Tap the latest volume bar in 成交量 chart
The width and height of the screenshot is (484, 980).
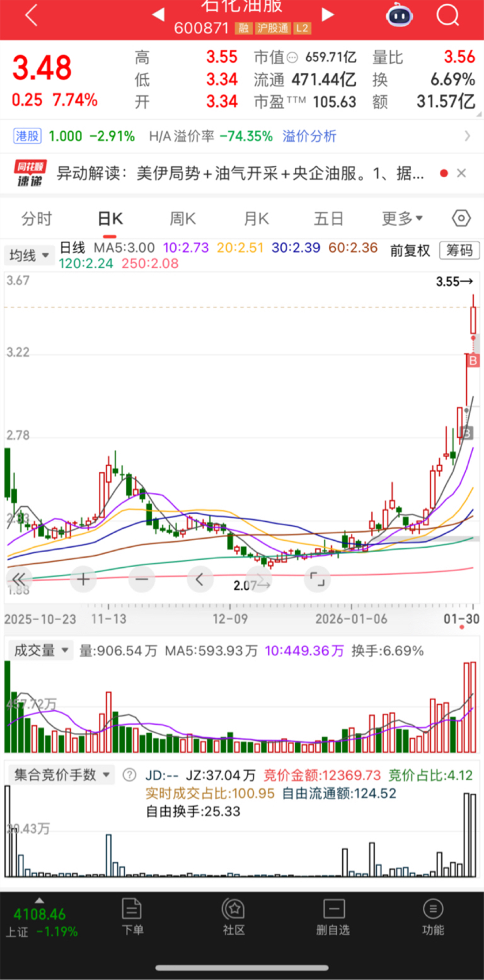pos(473,707)
